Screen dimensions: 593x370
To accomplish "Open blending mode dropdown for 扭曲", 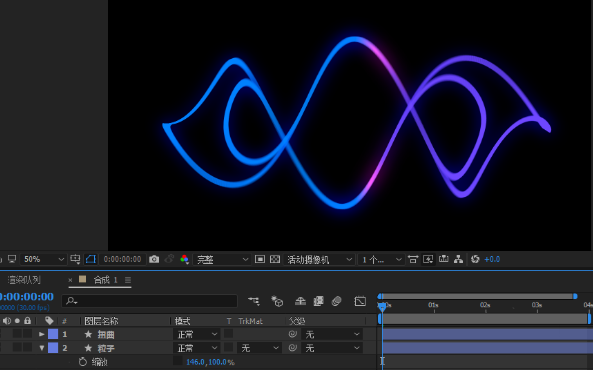I will pyautogui.click(x=196, y=334).
